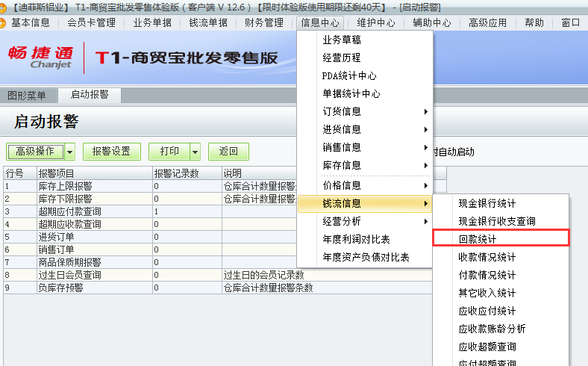Open the 高级应用 menu
The height and width of the screenshot is (366, 588).
point(487,23)
